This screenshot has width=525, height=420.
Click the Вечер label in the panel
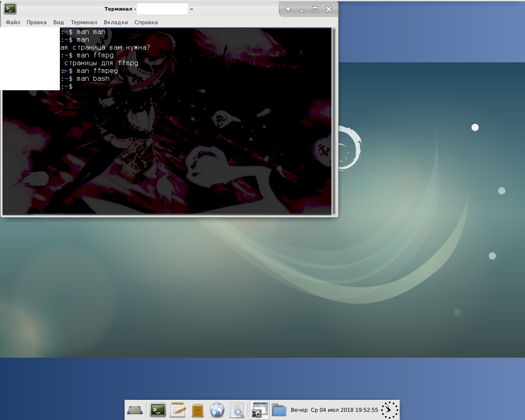[299, 410]
